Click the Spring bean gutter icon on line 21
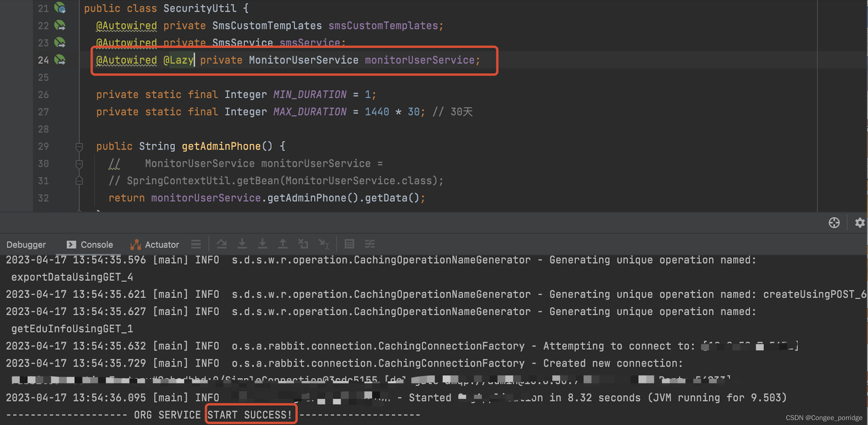Image resolution: width=868 pixels, height=425 pixels. [x=60, y=8]
